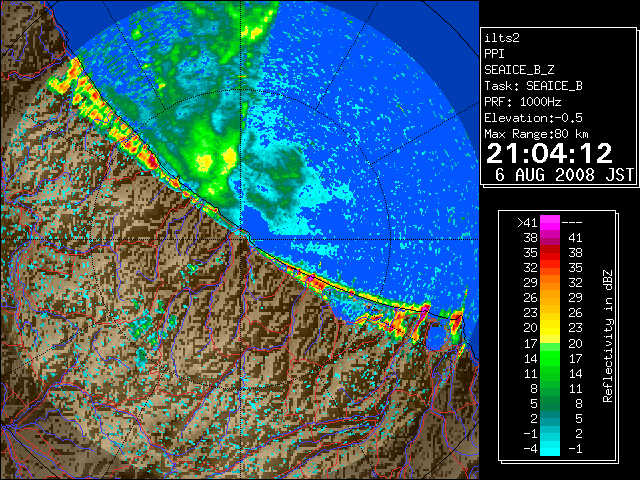
Task: Click the '-4' legend value
Action: click(530, 449)
